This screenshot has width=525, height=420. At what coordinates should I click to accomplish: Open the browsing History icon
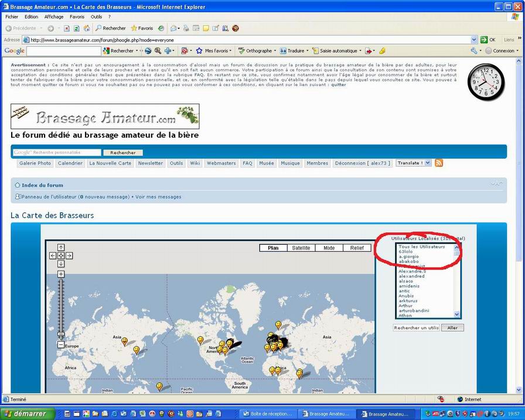tap(161, 29)
